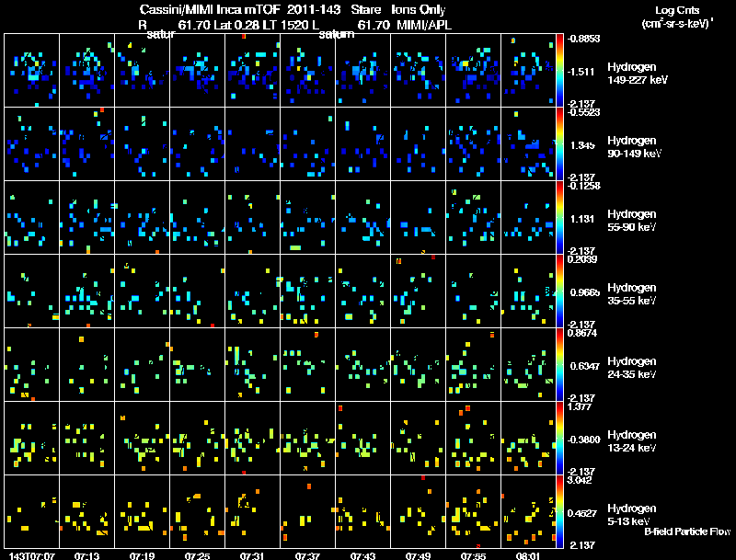
Task: Open the Hydrogen 5-13 keV panel at 07:55
Action: (x=473, y=512)
